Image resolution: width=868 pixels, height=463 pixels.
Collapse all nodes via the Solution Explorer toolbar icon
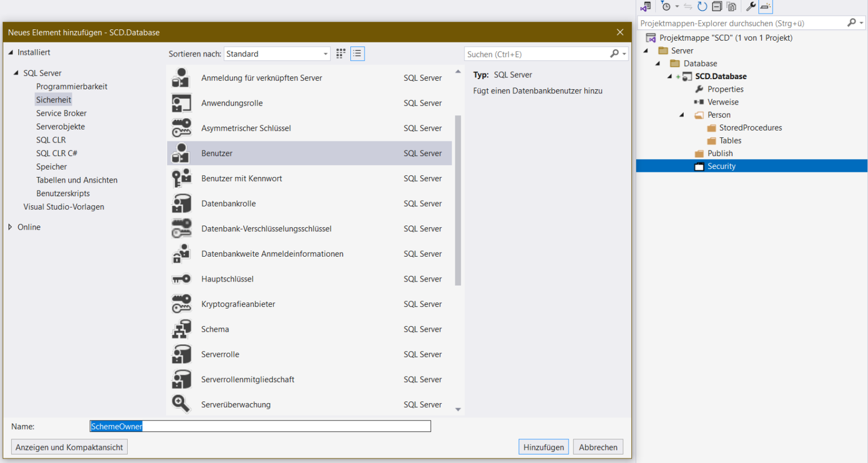[x=716, y=6]
